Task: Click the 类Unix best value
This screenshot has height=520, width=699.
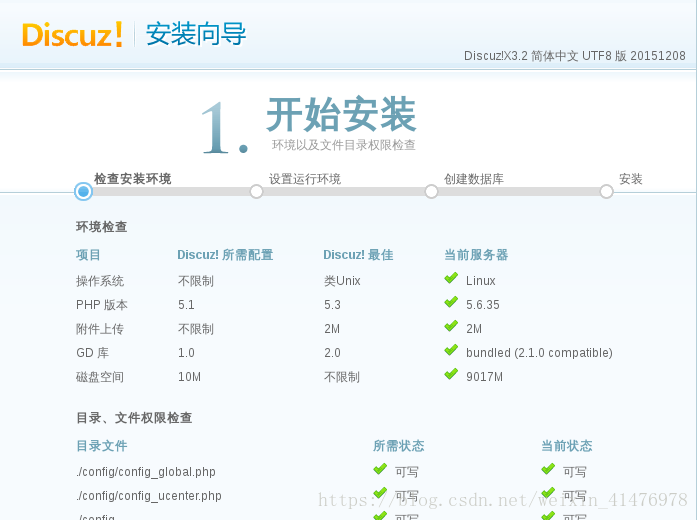Action: tap(342, 281)
